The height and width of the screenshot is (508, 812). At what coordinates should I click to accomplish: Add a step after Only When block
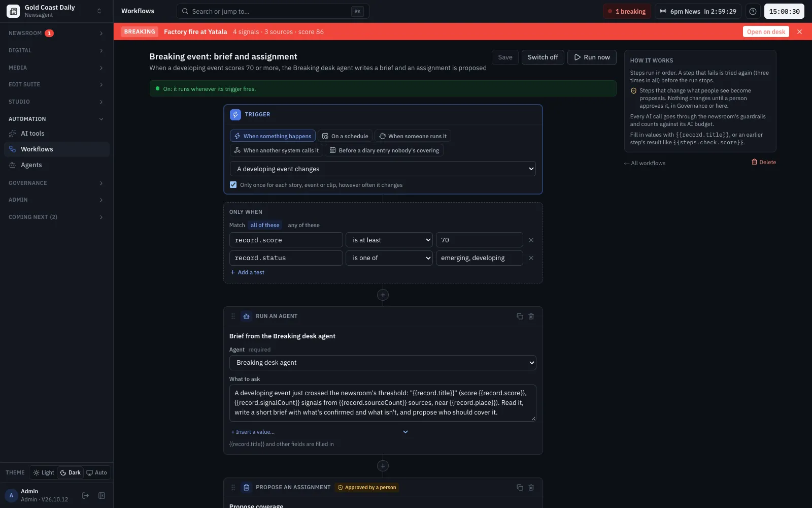(383, 295)
